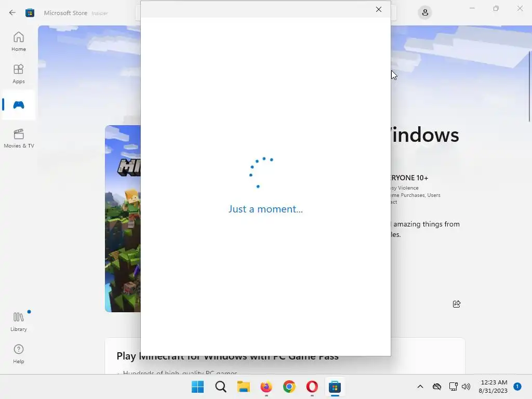Open the Help page in sidebar
Viewport: 532px width, 399px height.
point(19,354)
